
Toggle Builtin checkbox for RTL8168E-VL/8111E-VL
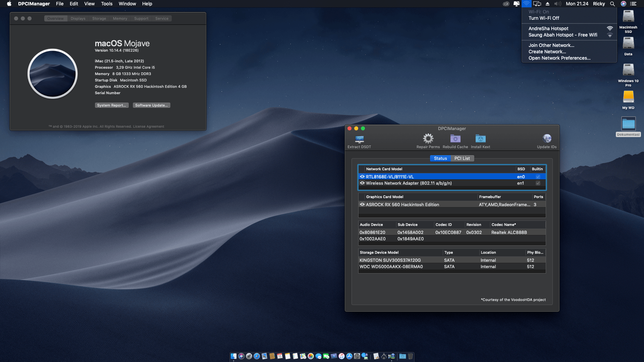(x=538, y=177)
